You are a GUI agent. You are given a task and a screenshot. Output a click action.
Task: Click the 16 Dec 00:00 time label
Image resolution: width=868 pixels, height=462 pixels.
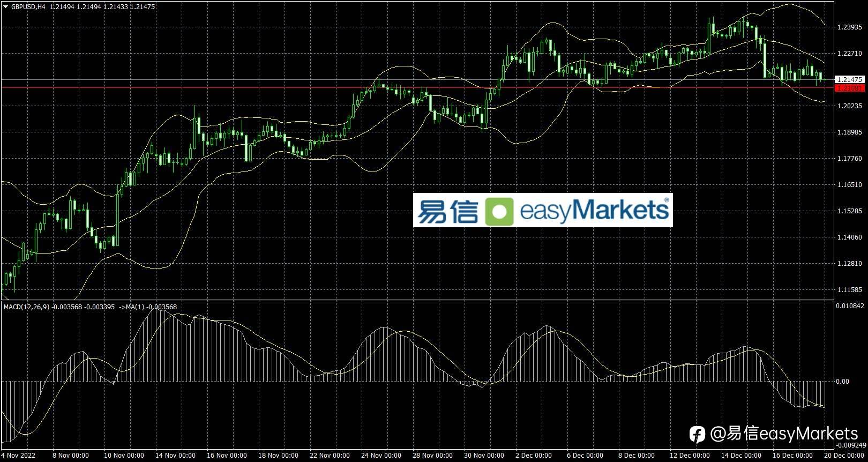coord(792,456)
